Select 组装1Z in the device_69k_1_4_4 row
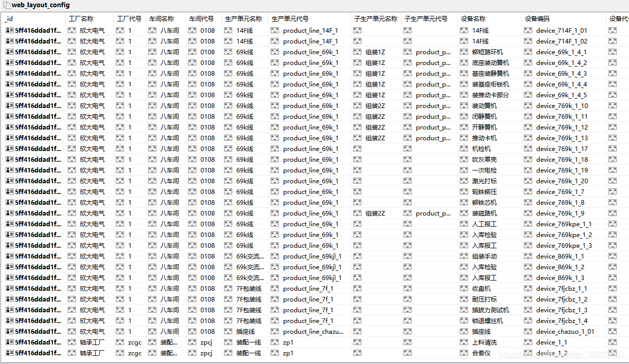 (x=375, y=84)
